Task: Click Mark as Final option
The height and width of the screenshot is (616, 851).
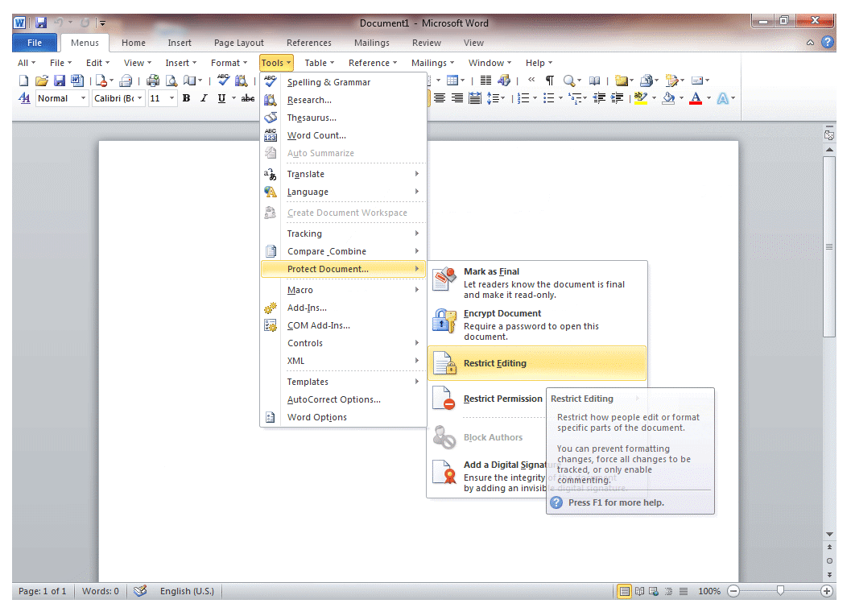Action: 537,283
